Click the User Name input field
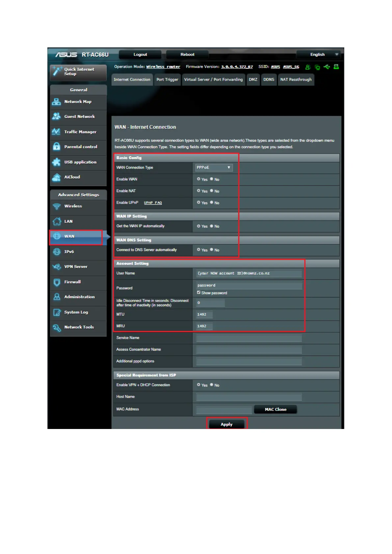 (249, 273)
